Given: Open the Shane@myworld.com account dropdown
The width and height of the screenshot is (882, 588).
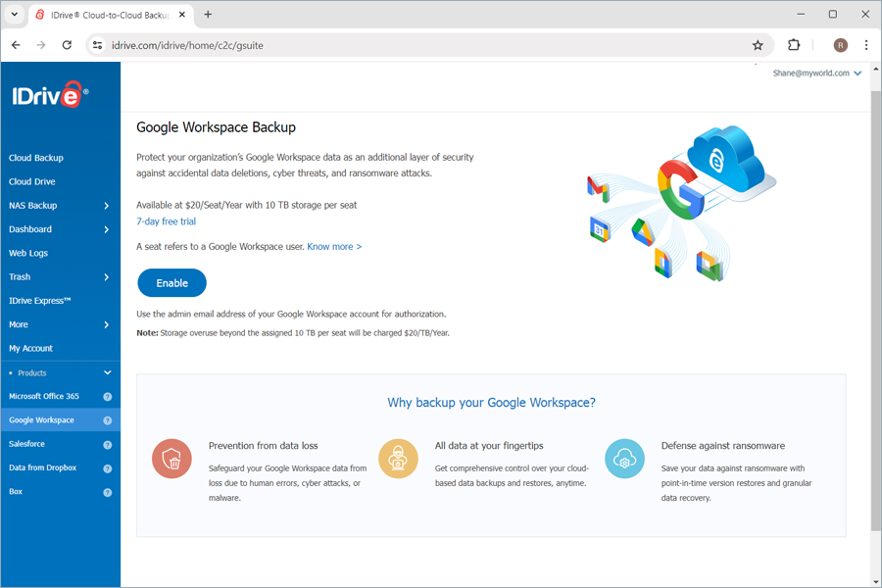Looking at the screenshot, I should [x=816, y=73].
